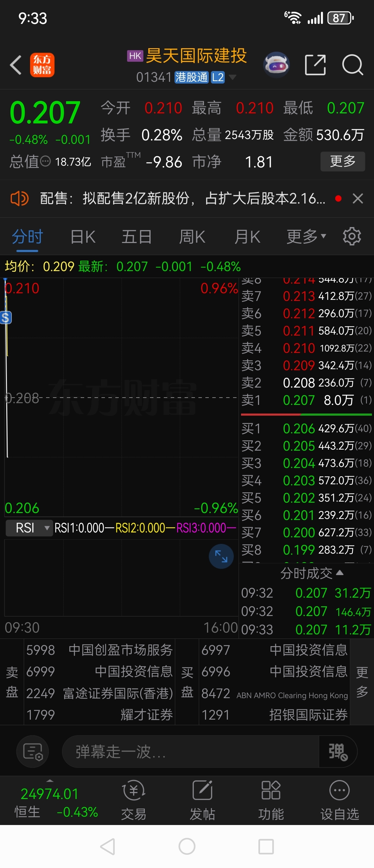Select 买1 row at 0.206

[306, 428]
